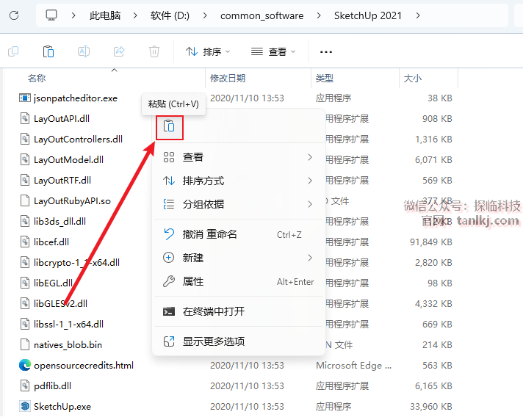
Task: Click the paste icon in context menu
Action: 170,127
